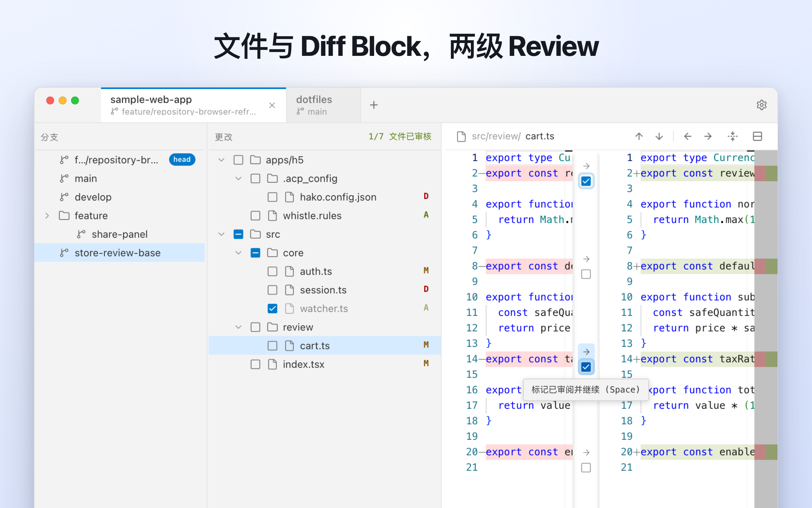Toggle the src folder partial checkbox

(x=238, y=234)
